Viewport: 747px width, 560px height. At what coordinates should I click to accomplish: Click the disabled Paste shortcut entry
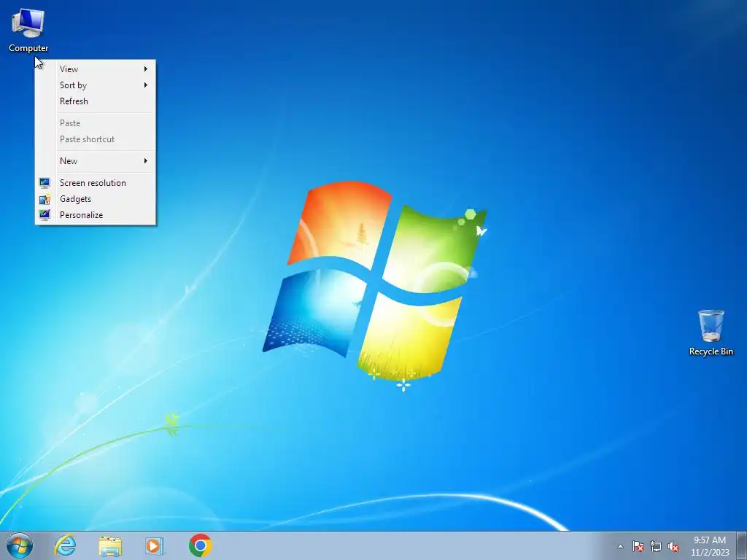(x=96, y=139)
